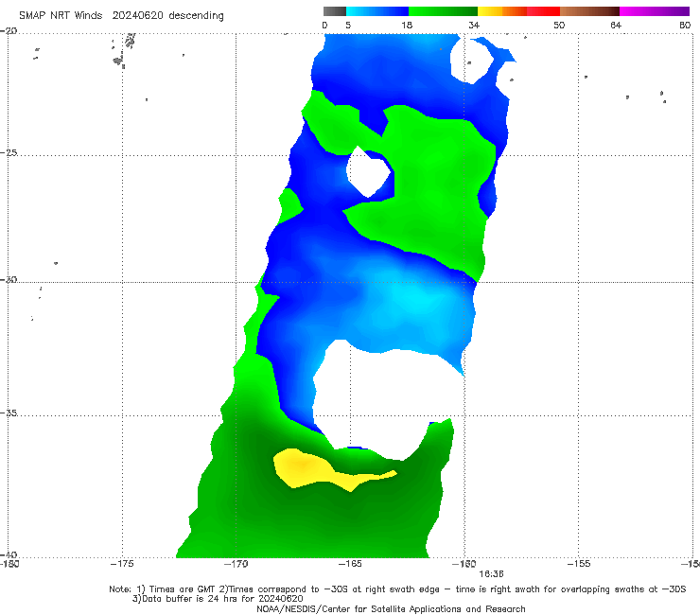Click the 'NOAA/NESDIS/Center for Satellite Applications and Research' credit

click(x=391, y=608)
